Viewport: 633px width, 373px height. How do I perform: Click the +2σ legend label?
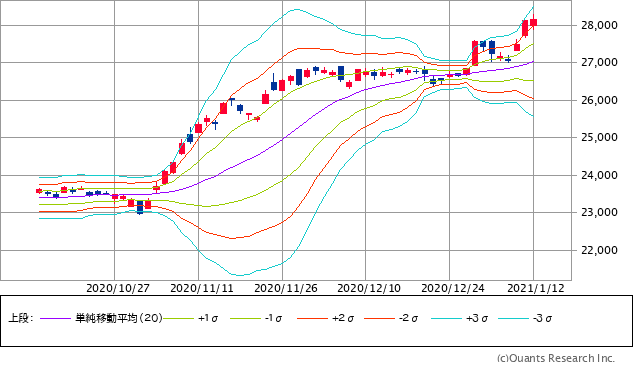coord(343,319)
